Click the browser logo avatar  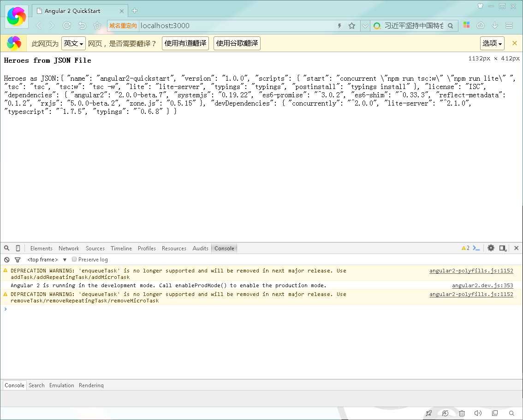click(x=16, y=16)
